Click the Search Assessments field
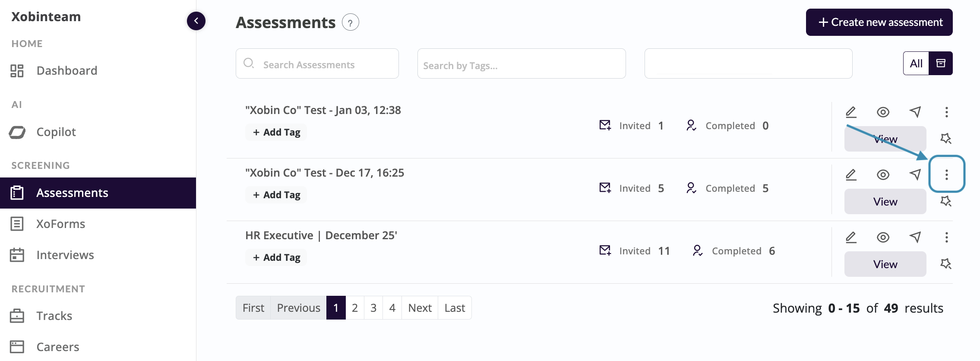The width and height of the screenshot is (980, 361). 317,63
